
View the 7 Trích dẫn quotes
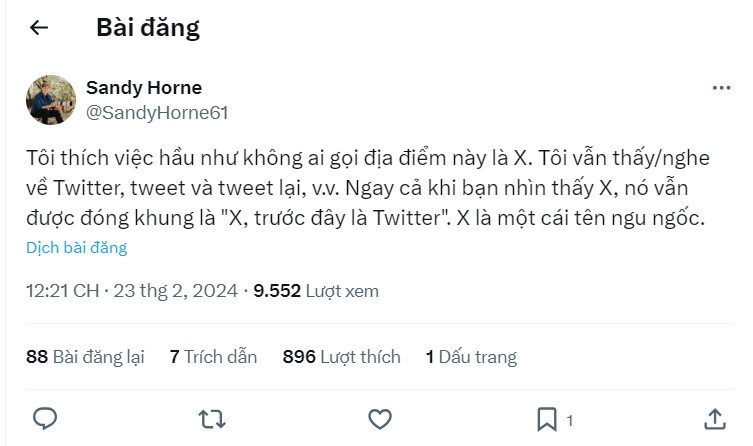(x=213, y=357)
